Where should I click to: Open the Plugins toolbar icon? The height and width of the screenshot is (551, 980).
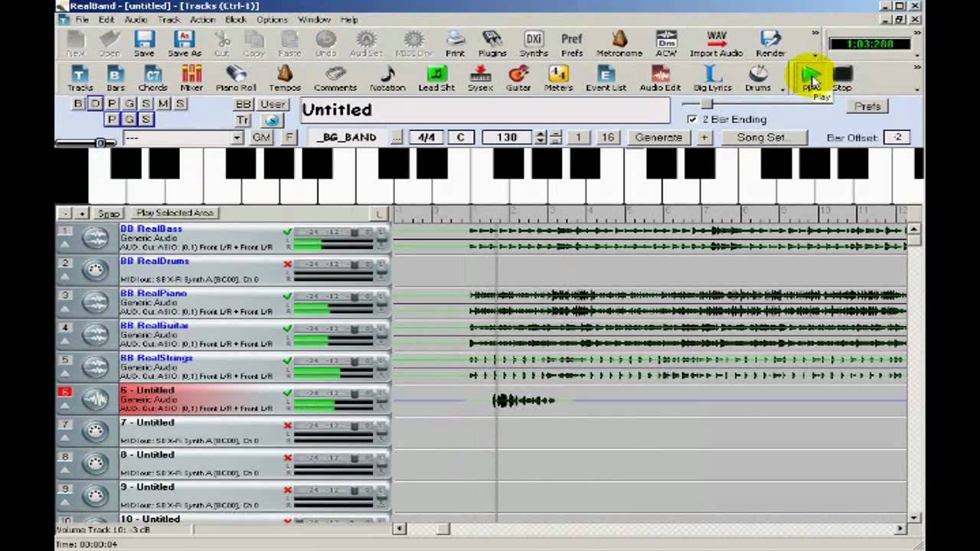(492, 44)
